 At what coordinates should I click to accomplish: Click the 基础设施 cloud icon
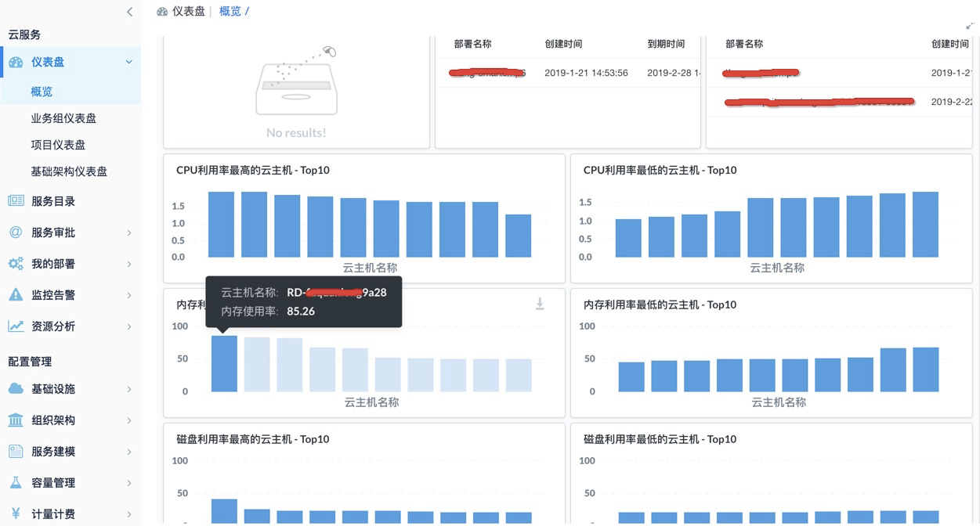[x=16, y=389]
